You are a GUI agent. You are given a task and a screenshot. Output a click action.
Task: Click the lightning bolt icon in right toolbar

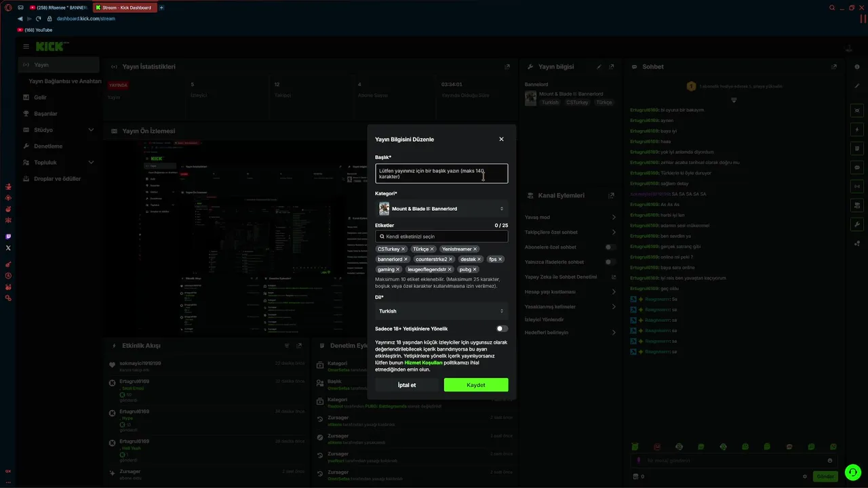tap(857, 129)
